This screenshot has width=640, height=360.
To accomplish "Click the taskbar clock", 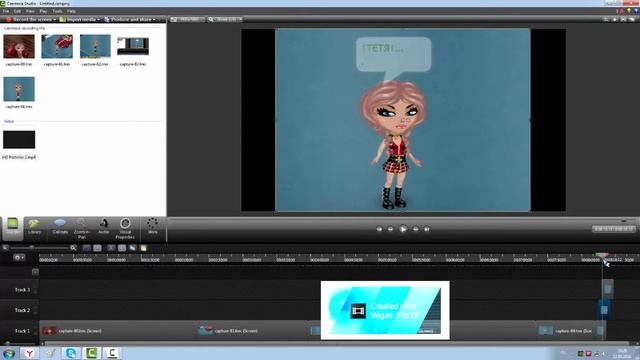I will click(622, 353).
